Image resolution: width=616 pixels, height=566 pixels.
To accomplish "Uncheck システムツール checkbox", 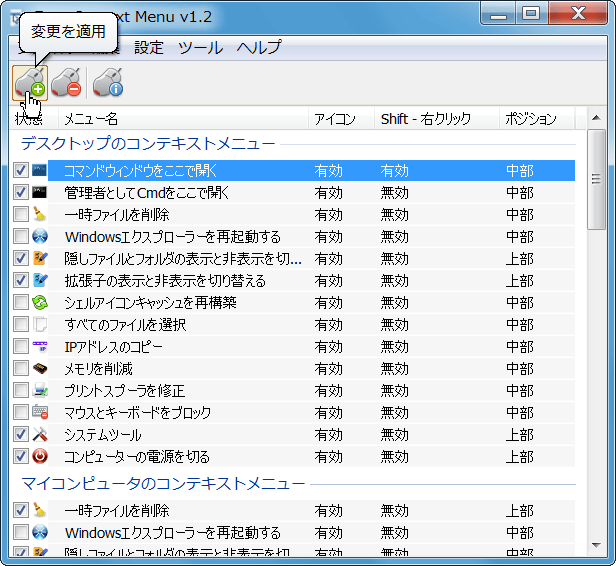I will tap(21, 434).
